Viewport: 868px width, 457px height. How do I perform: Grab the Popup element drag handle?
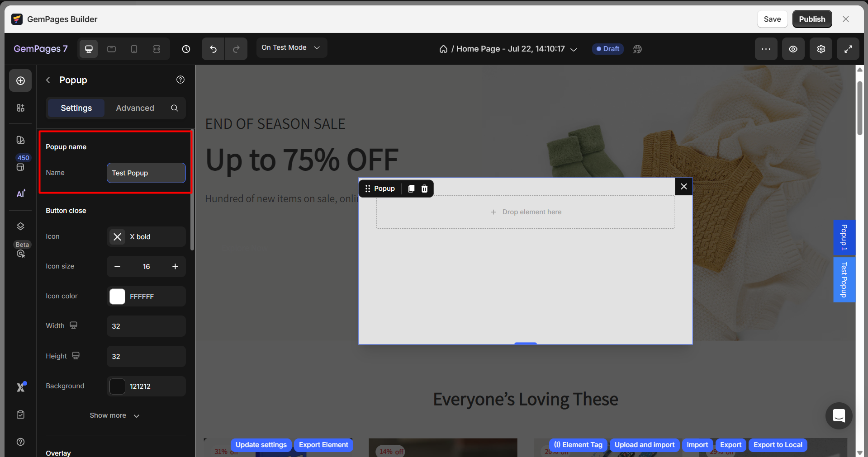coord(368,188)
